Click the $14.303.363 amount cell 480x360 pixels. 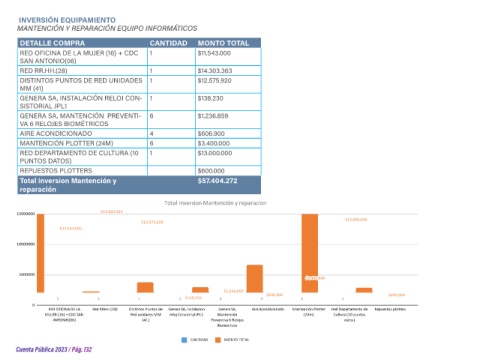[215, 71]
